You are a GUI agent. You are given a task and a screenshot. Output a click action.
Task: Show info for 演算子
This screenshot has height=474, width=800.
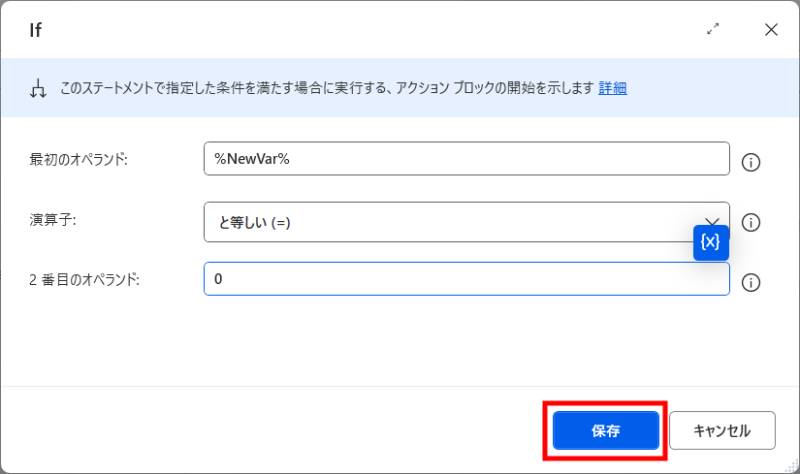pyautogui.click(x=751, y=222)
